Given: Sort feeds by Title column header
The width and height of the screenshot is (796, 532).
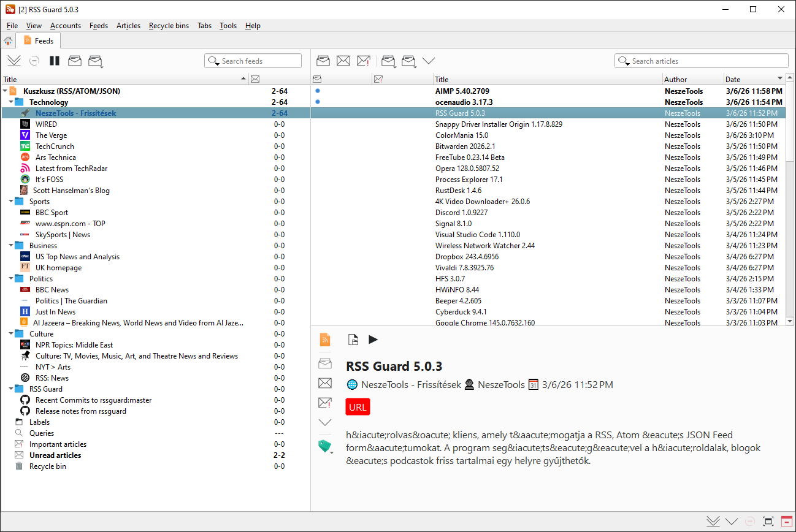Looking at the screenshot, I should pyautogui.click(x=125, y=79).
